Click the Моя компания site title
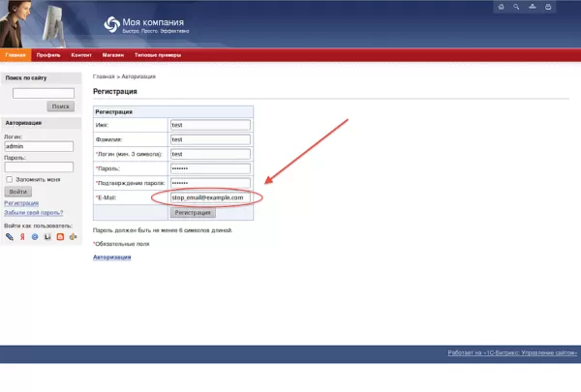 pyautogui.click(x=153, y=22)
